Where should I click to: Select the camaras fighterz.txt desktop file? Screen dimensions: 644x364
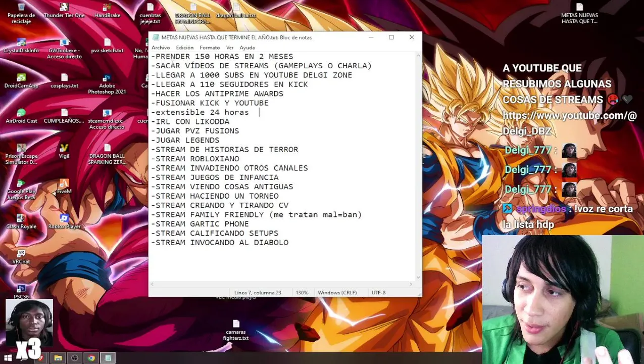coord(236,330)
